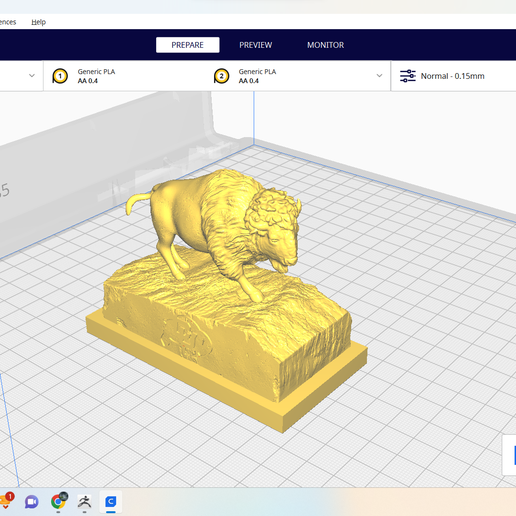Screen dimensions: 516x516
Task: Open the taskbar app with notification badge
Action: click(6, 501)
